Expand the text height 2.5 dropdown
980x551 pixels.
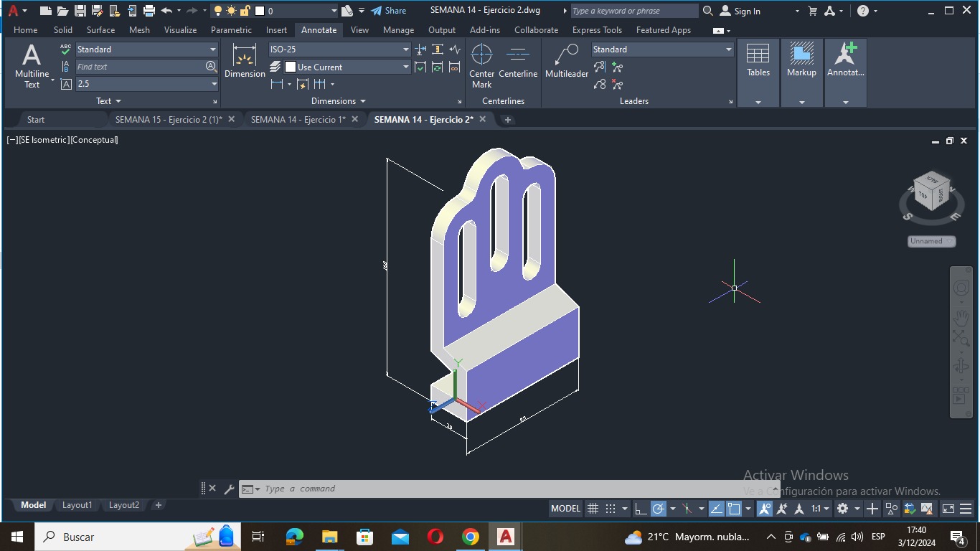[x=214, y=84]
